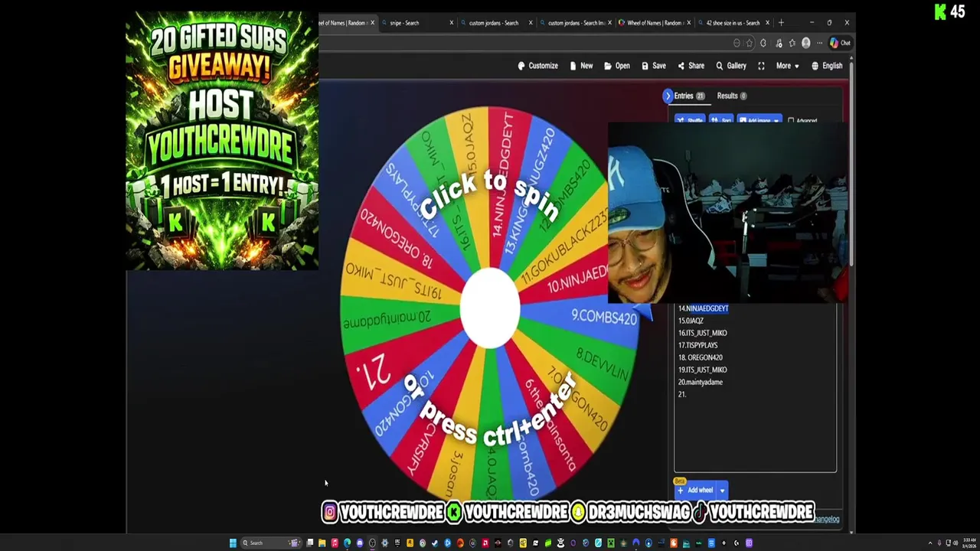Select entry 17.TISPYPLAYS in list
The height and width of the screenshot is (551, 980).
tap(697, 345)
